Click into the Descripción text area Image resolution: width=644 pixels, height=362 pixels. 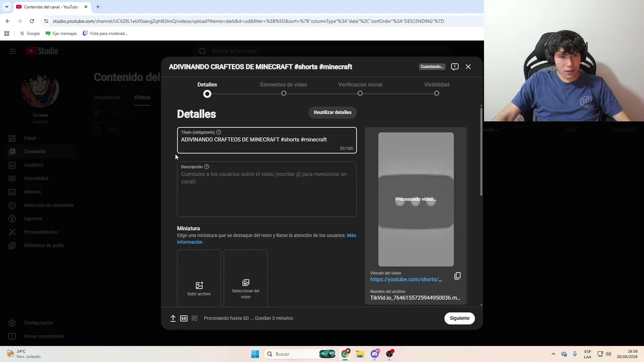coord(267,189)
